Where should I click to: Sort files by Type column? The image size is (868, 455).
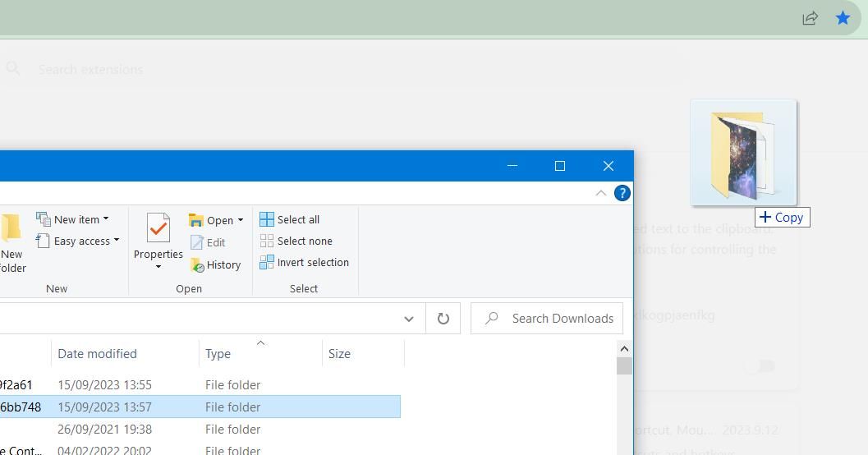tap(218, 354)
